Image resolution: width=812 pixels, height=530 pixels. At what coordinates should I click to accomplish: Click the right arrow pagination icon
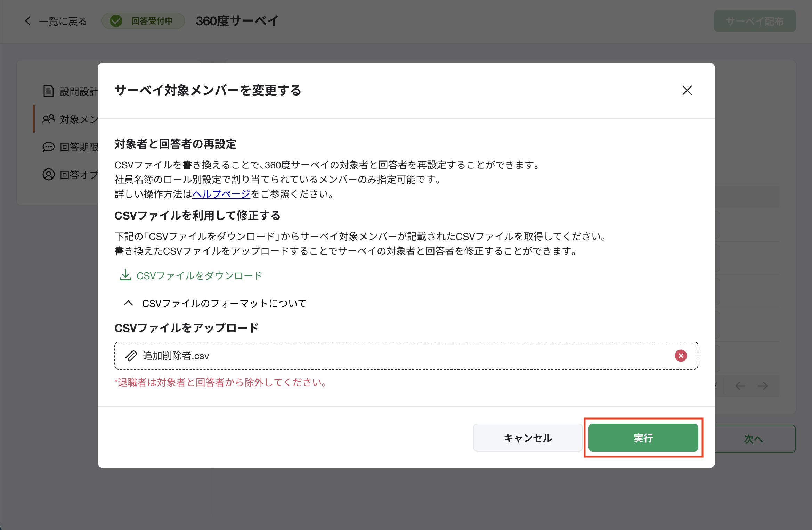click(x=763, y=386)
